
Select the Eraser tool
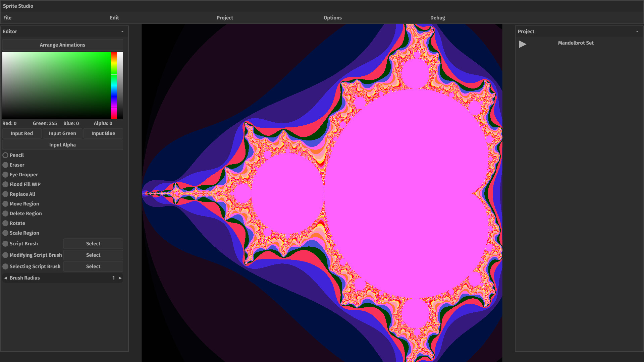[x=5, y=165]
